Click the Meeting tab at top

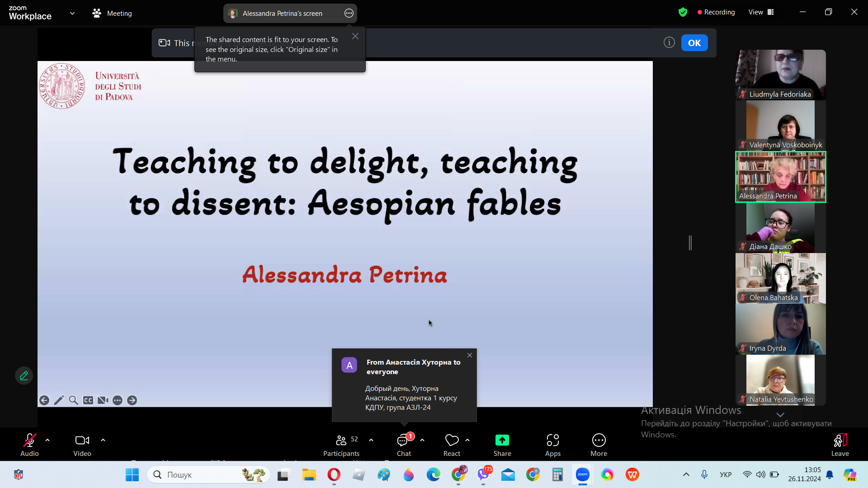point(112,14)
